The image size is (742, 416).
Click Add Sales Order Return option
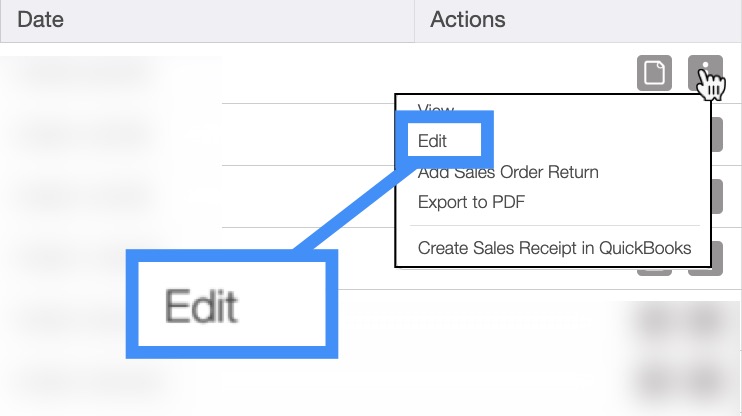point(508,172)
